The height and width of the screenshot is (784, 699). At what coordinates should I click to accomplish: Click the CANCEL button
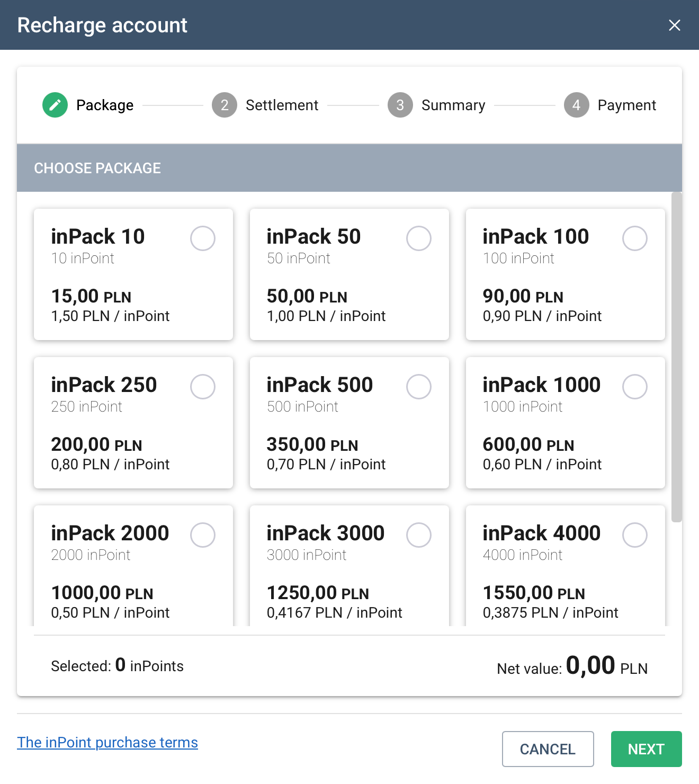tap(548, 749)
